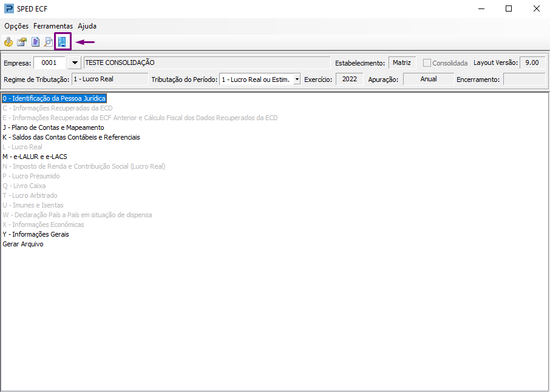Select T - Lucro Arbitrado entry
Viewport: 550px width, 392px height.
point(30,195)
